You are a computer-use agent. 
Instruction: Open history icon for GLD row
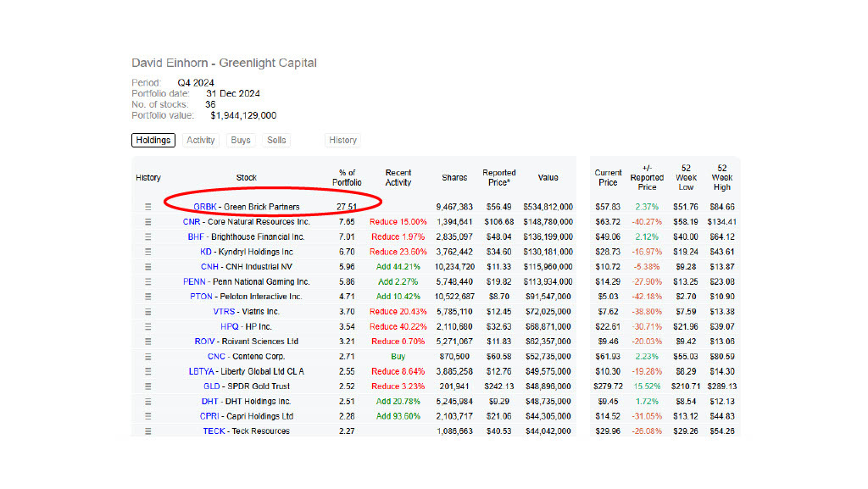click(147, 386)
